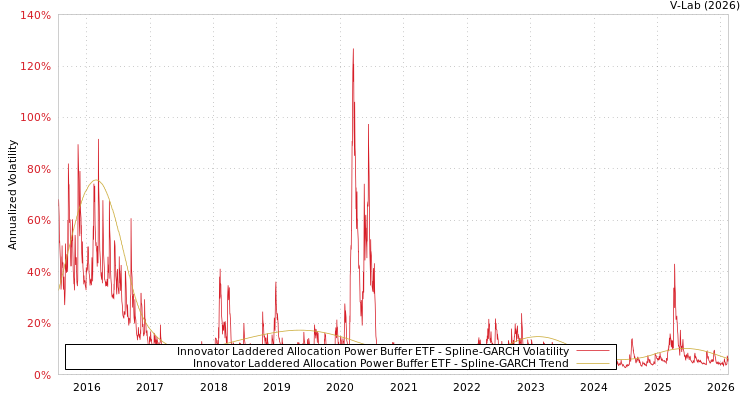Click the 100% y-axis label
The image size is (750, 400).
[x=35, y=118]
